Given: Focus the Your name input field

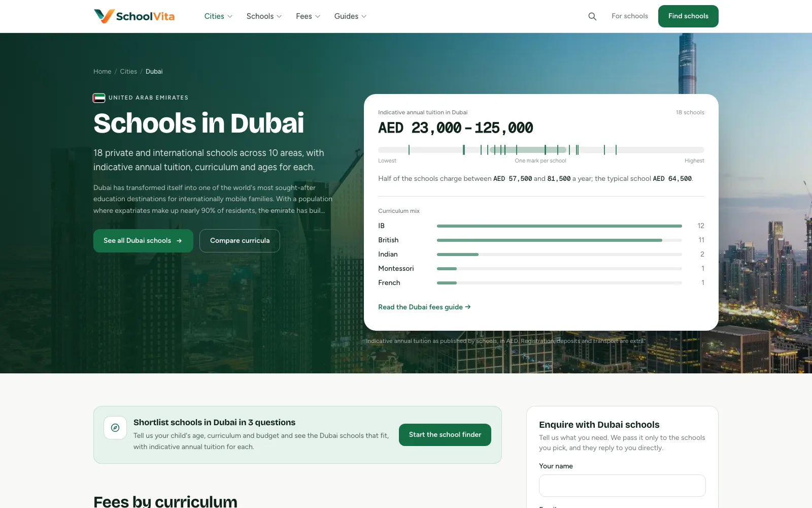Looking at the screenshot, I should point(622,486).
